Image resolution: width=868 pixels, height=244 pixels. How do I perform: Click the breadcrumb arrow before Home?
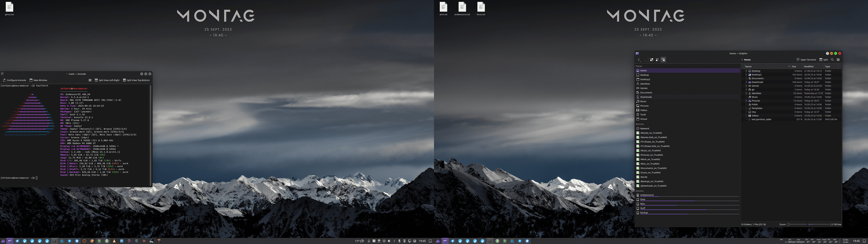click(x=742, y=60)
